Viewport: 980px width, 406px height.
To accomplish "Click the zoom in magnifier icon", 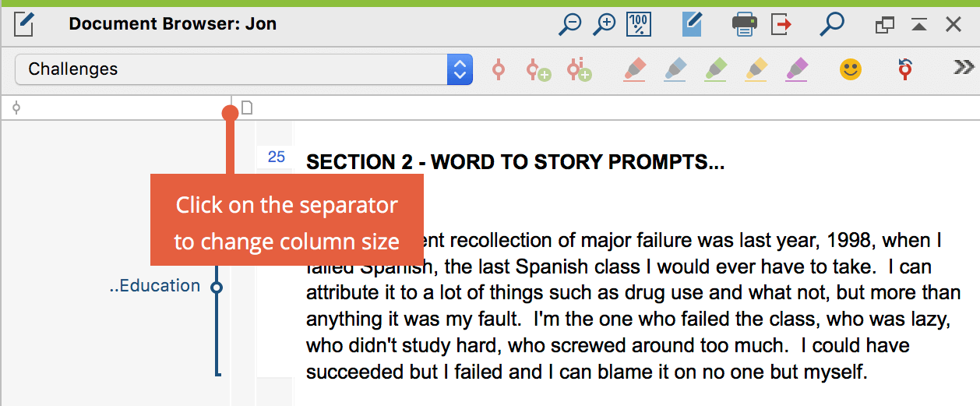I will (x=605, y=25).
